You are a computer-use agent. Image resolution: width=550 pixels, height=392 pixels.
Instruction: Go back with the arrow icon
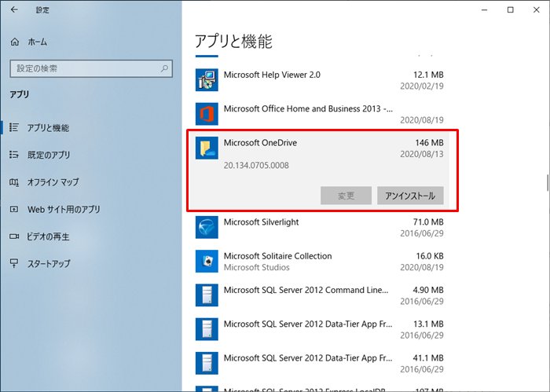click(x=14, y=9)
